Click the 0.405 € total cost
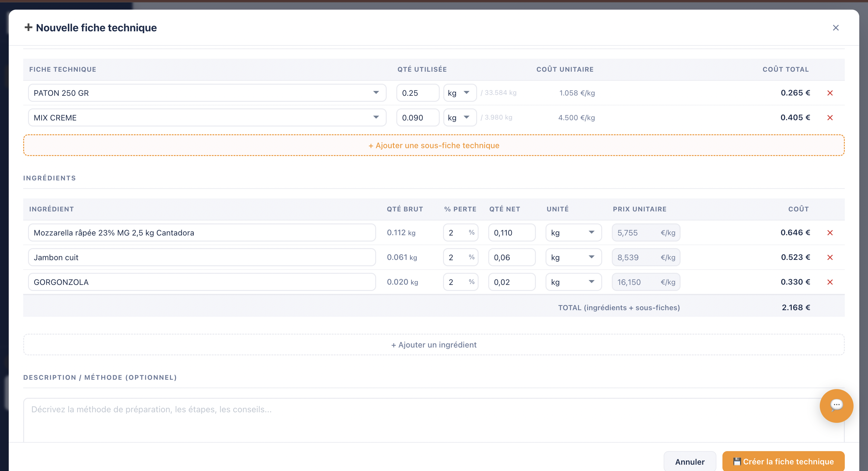The image size is (868, 471). [x=795, y=117]
